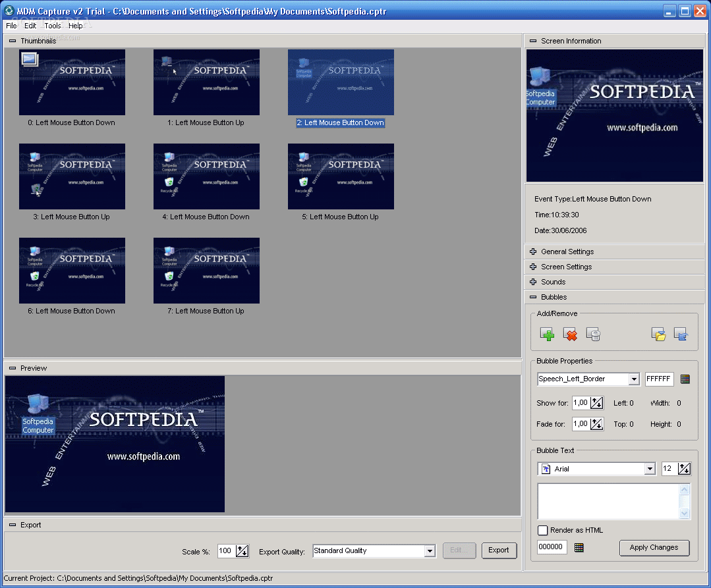Click the font size 12 field
The width and height of the screenshot is (711, 588).
tap(669, 469)
